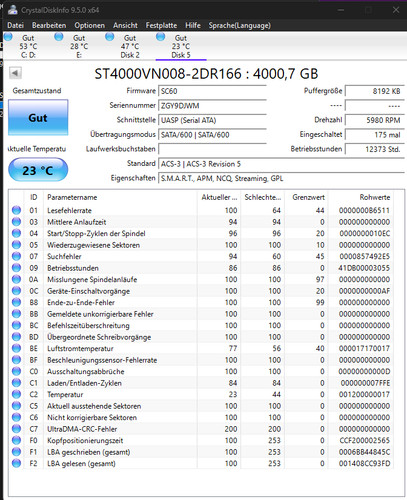The image size is (407, 500).
Task: Select the Disk 5 status orb
Action: (x=160, y=36)
